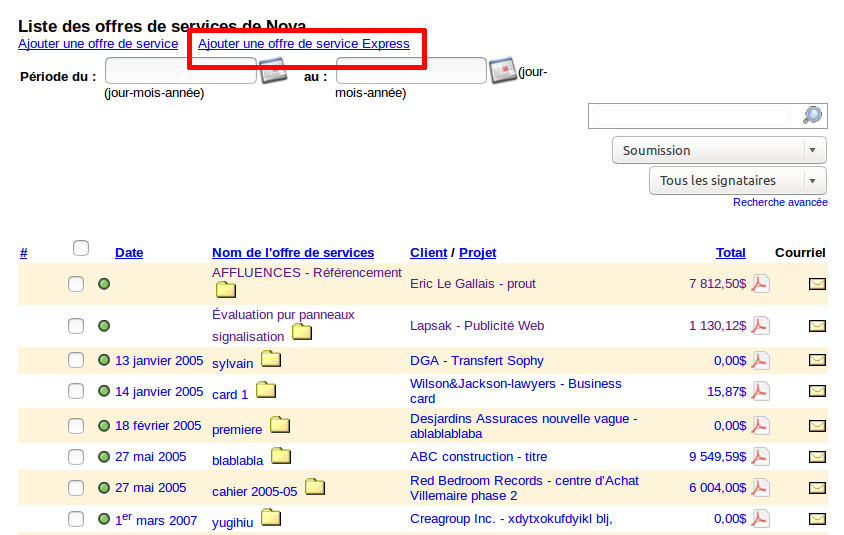Select checkbox for 18 février 2005 row
The height and width of the screenshot is (535, 844).
pyautogui.click(x=76, y=426)
